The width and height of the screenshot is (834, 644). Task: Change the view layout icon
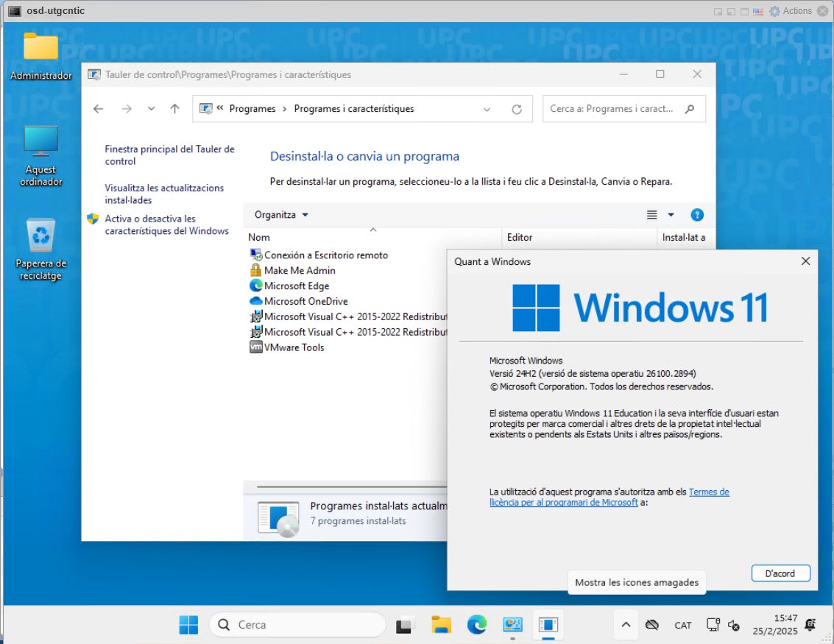click(651, 215)
